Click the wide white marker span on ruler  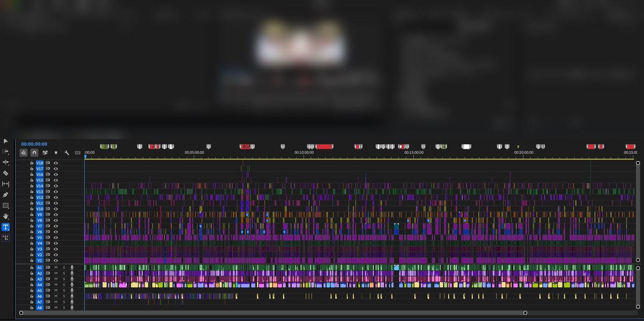coord(466,146)
